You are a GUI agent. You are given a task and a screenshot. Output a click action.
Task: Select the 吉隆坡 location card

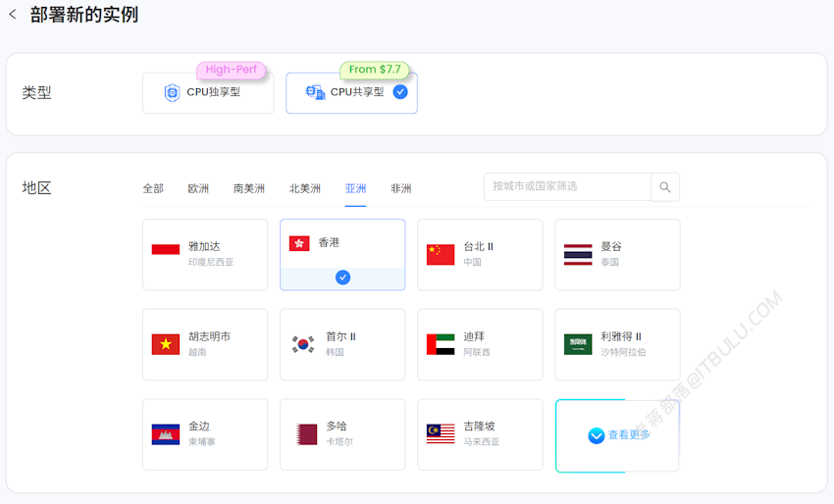tap(480, 434)
